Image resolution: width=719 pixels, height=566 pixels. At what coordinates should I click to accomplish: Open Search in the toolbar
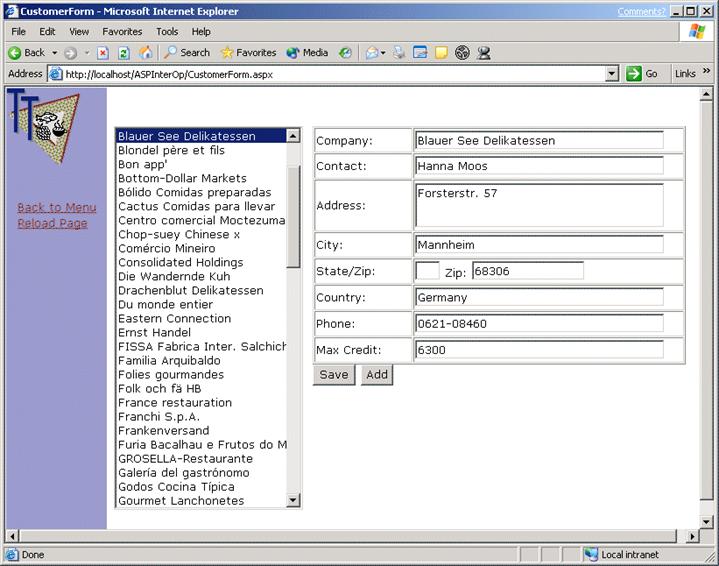[187, 53]
